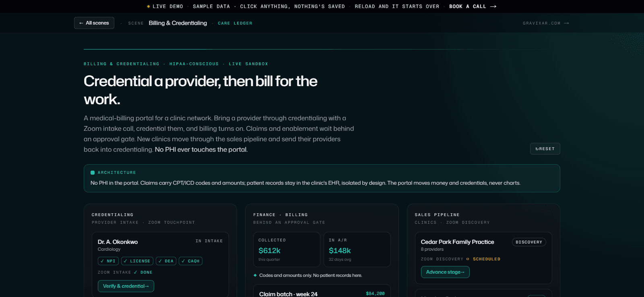Click the 'CARE LEDGER' label in header
The image size is (644, 297).
235,23
